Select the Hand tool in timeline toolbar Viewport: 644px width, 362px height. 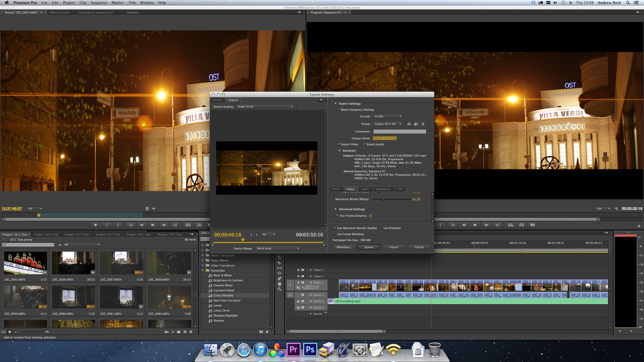tap(279, 284)
